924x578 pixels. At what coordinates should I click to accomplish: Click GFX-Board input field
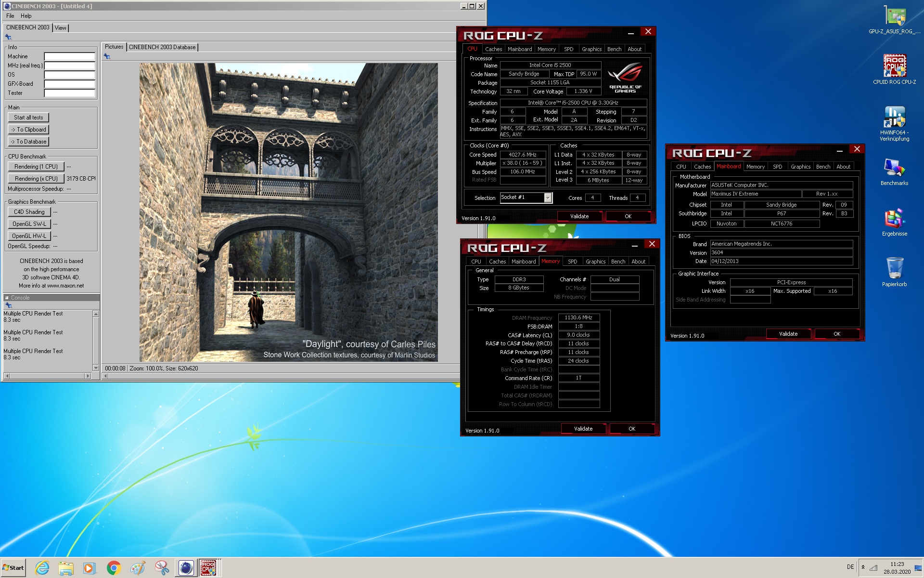tap(70, 84)
